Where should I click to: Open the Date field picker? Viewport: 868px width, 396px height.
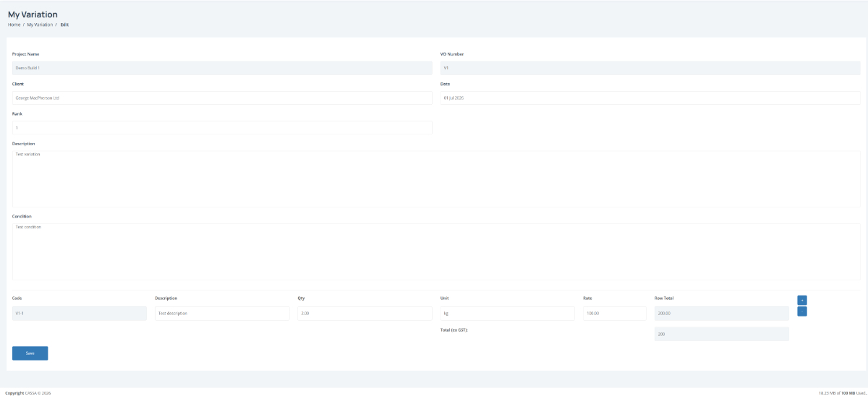tap(650, 98)
